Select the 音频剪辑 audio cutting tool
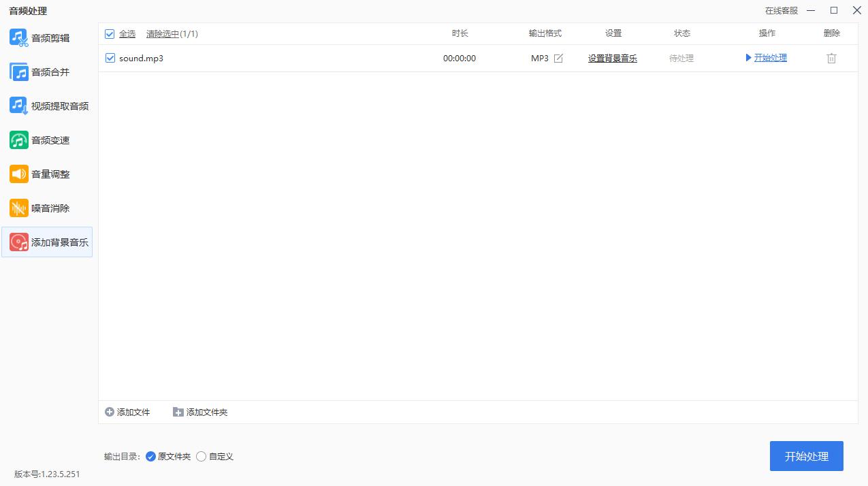The width and height of the screenshot is (868, 486). tap(48, 37)
